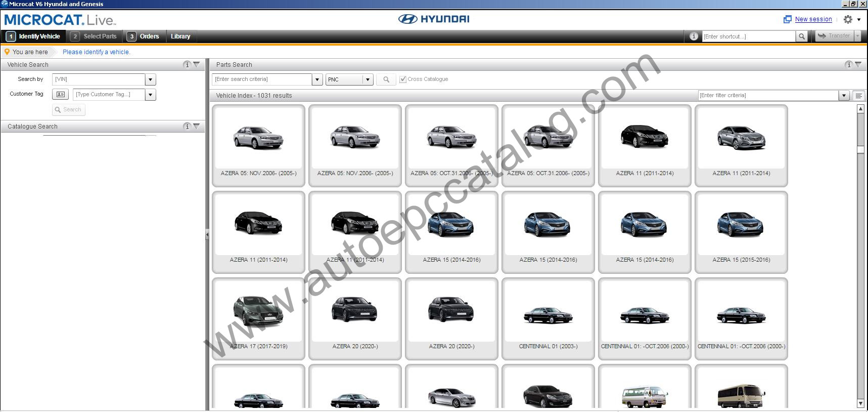The image size is (868, 412).
Task: Click the shortcut search magnifier icon
Action: [801, 36]
